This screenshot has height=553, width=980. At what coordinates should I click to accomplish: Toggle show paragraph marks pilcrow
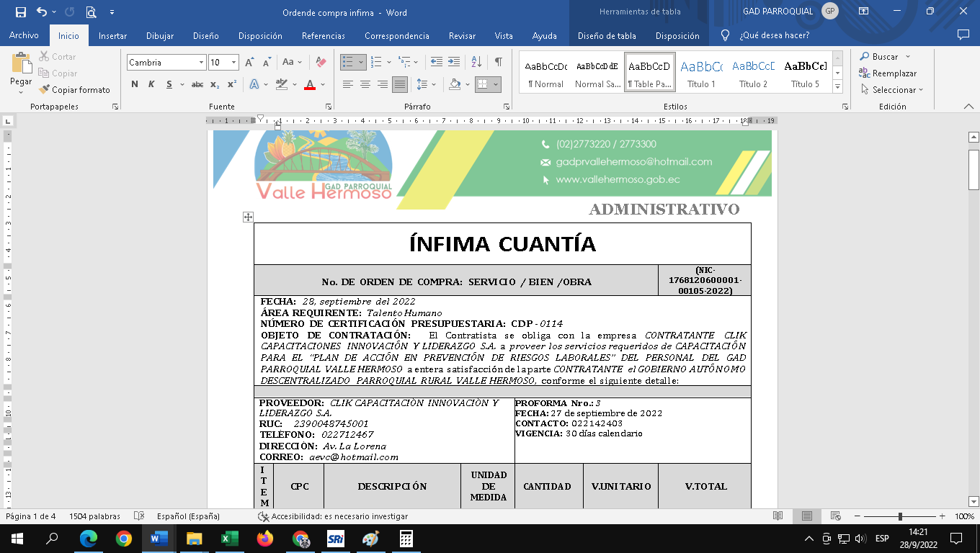tap(498, 63)
